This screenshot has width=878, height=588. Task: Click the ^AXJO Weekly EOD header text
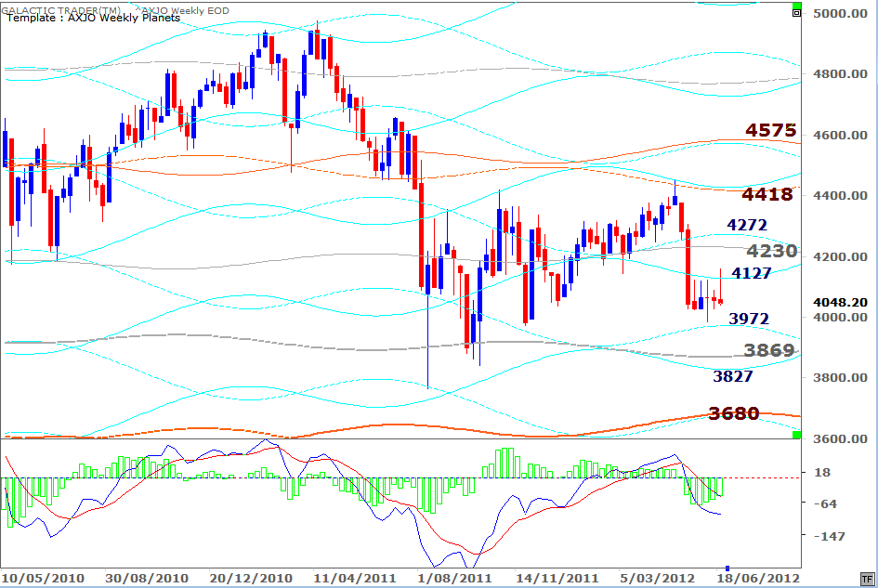(x=182, y=10)
